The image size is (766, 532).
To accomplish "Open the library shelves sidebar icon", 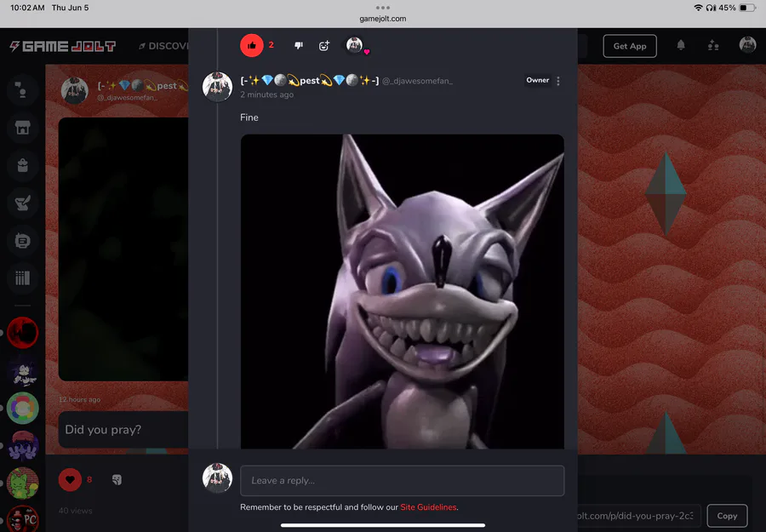I will coord(22,278).
